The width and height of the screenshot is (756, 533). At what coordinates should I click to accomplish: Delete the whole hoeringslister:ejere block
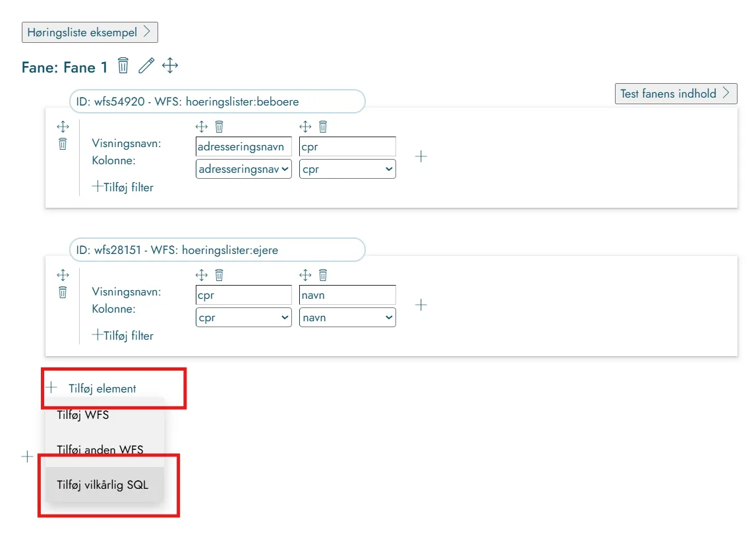pyautogui.click(x=63, y=292)
